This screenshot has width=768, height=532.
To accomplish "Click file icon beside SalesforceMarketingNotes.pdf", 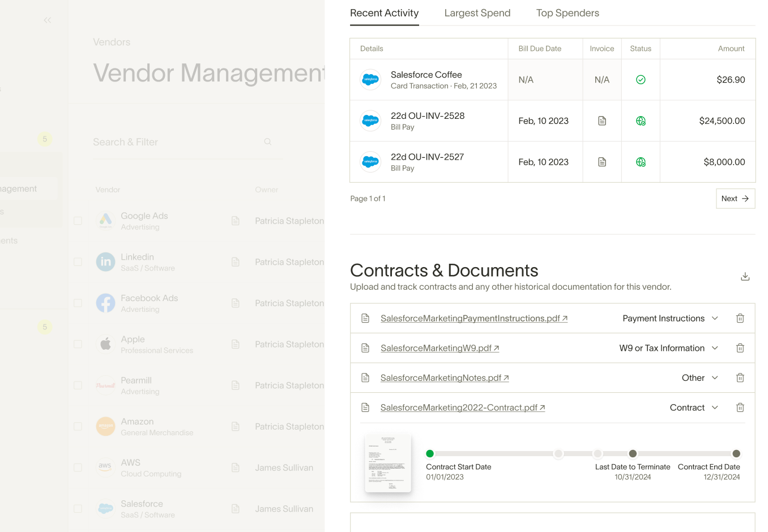I will (x=365, y=378).
